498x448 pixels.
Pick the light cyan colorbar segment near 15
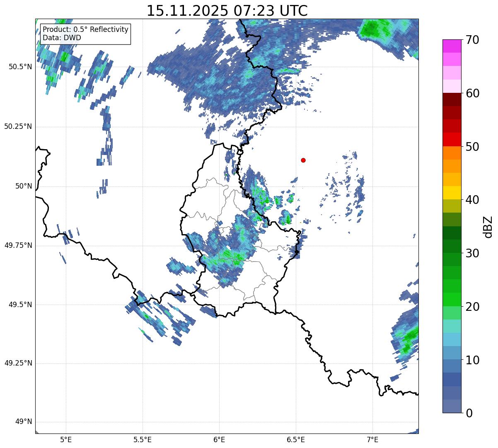[x=452, y=326]
